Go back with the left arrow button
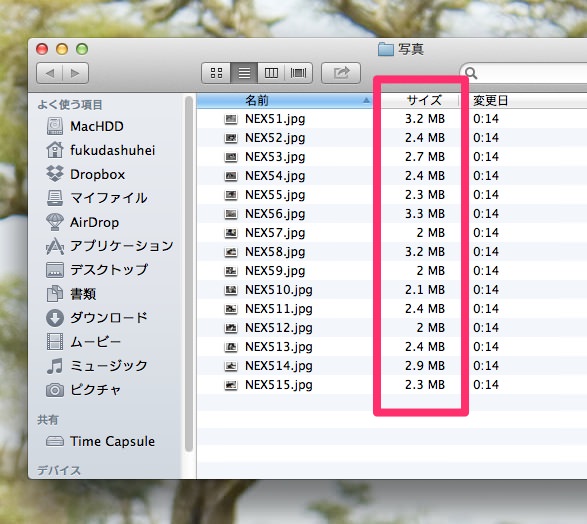This screenshot has height=524, width=587. coord(50,73)
